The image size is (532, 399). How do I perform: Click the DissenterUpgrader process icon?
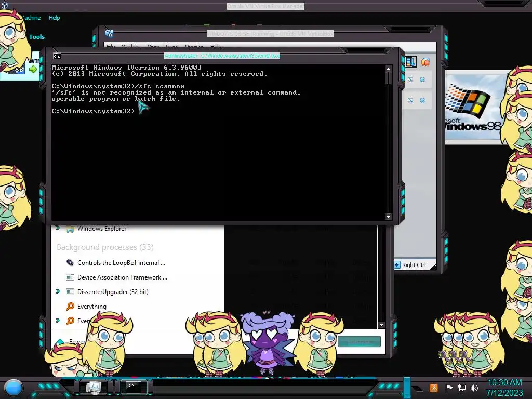(x=70, y=292)
